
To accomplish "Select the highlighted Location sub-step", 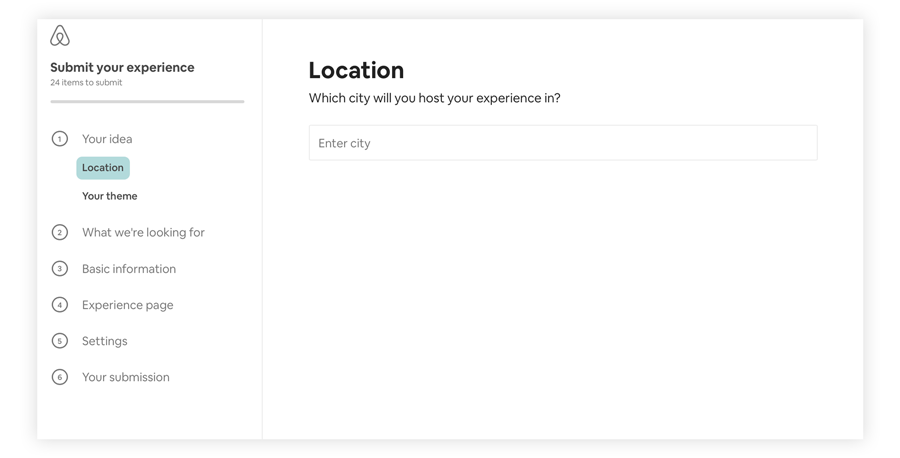I will point(103,168).
